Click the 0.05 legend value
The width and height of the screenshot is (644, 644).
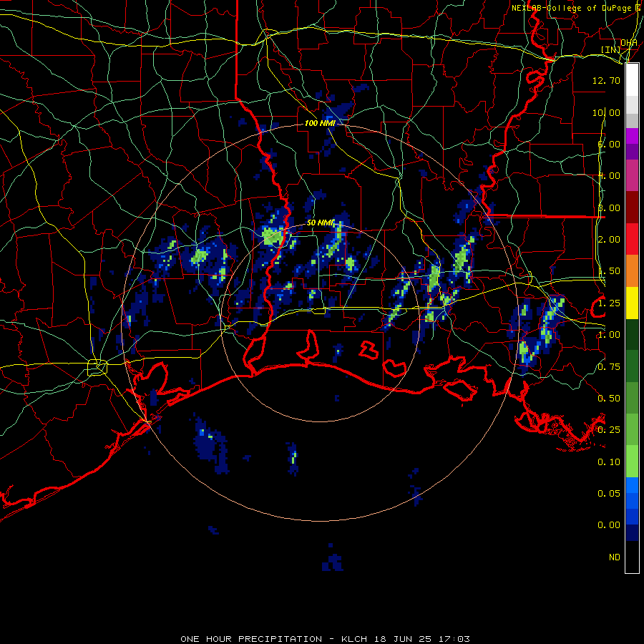tap(609, 494)
